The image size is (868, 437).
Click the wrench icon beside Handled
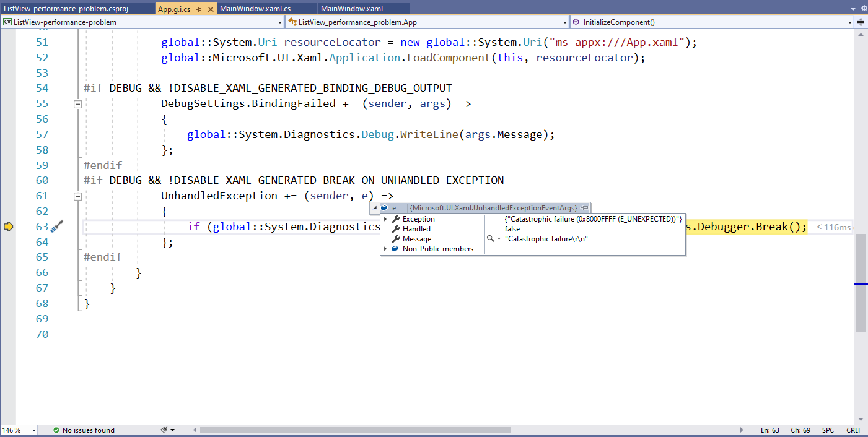click(396, 229)
